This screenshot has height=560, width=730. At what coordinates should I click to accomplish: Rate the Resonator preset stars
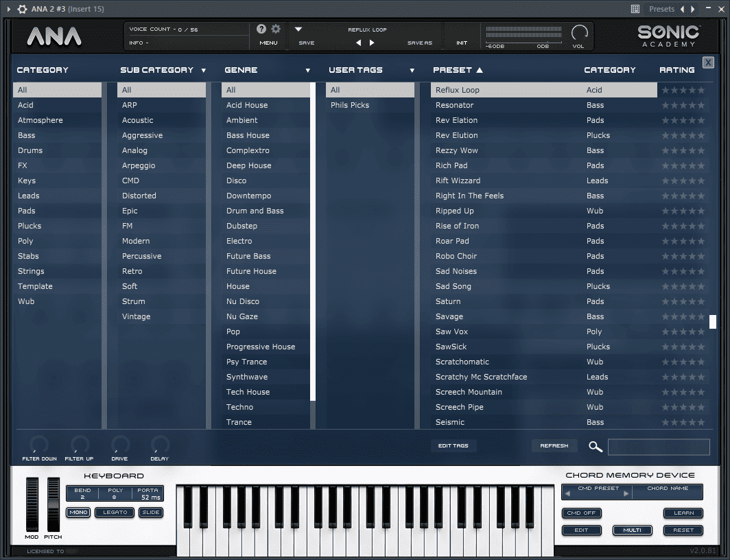683,105
